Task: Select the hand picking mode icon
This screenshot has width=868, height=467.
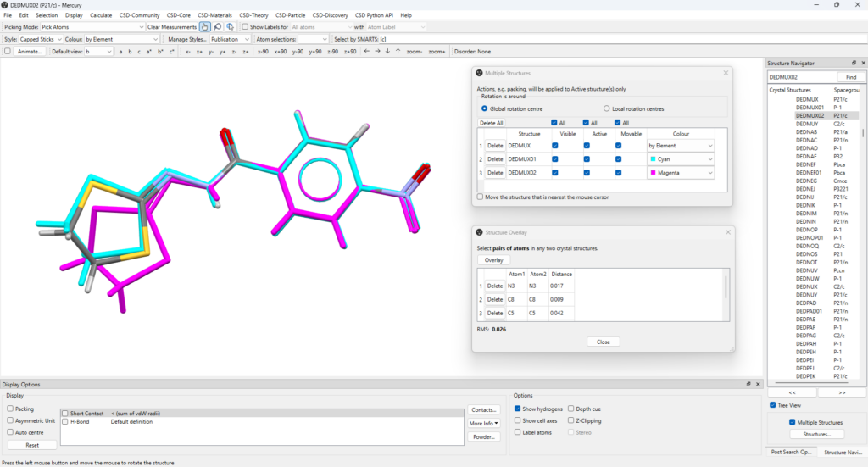Action: coord(205,27)
